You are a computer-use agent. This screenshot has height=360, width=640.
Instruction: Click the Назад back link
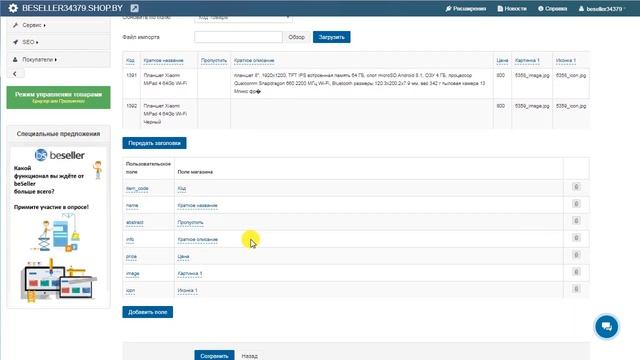(x=249, y=356)
